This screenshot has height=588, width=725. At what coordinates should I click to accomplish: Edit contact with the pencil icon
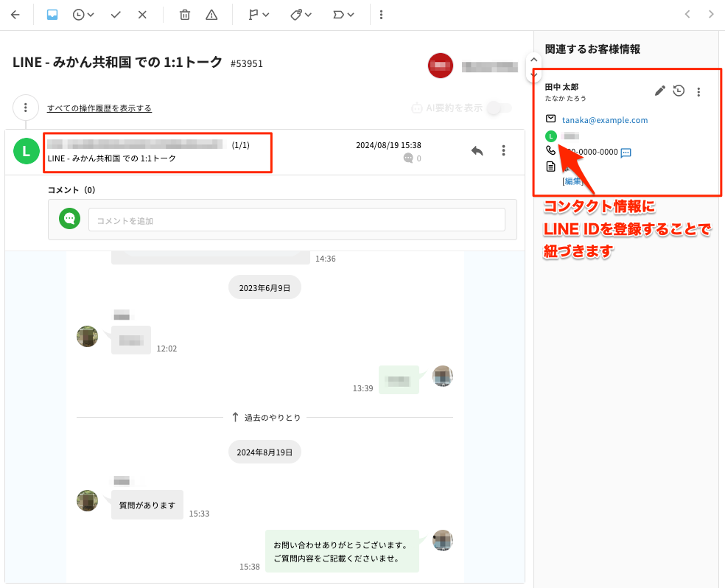660,91
